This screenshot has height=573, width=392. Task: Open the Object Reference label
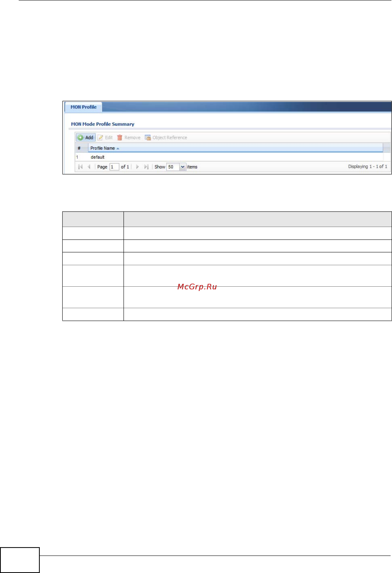point(170,138)
